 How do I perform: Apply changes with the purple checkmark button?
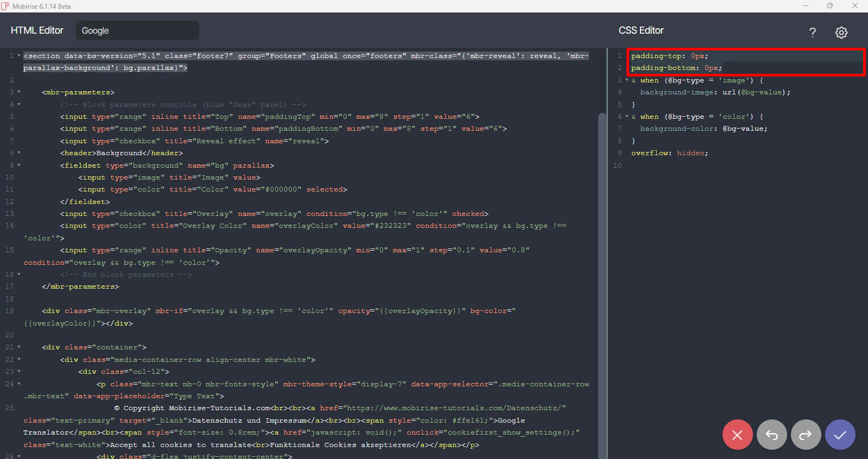840,435
